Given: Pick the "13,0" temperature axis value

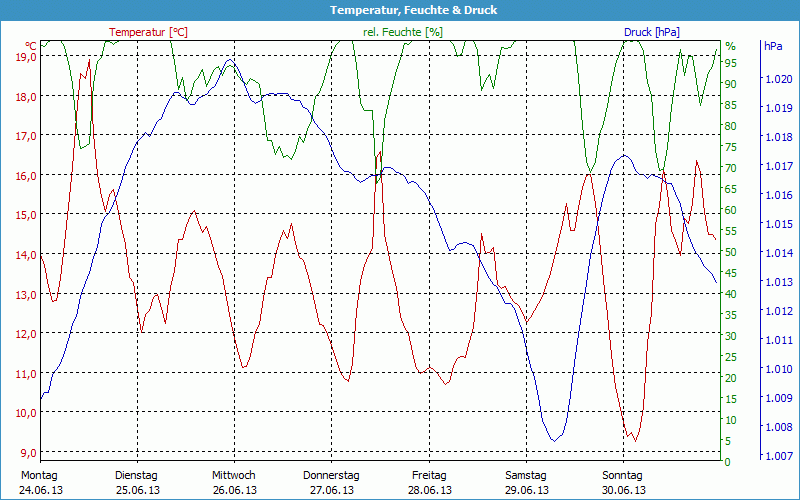Looking at the screenshot, I should point(26,294).
